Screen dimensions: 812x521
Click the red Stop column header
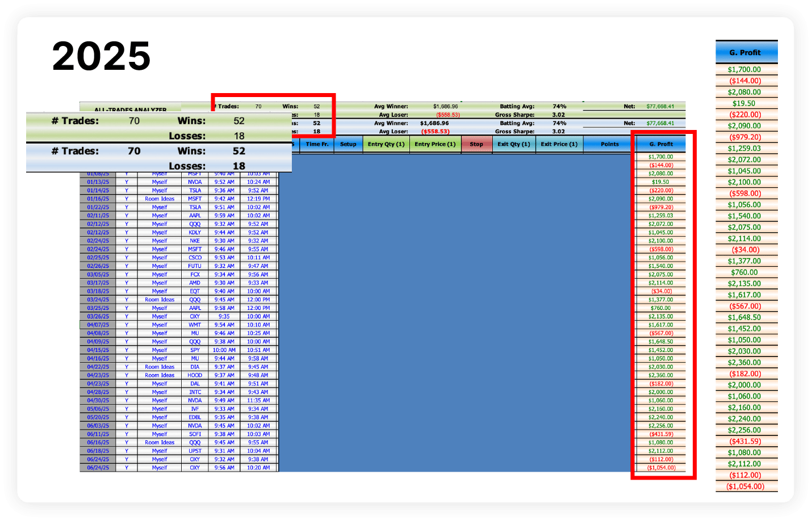point(476,144)
